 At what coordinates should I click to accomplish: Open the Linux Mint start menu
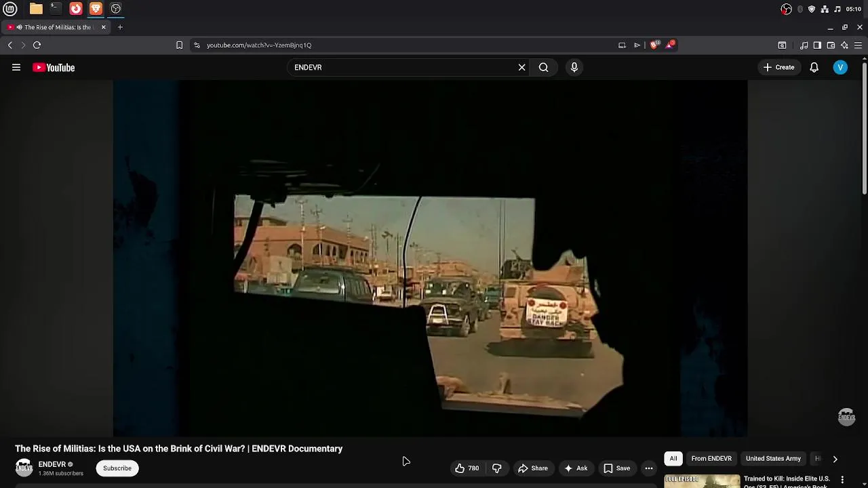click(10, 9)
